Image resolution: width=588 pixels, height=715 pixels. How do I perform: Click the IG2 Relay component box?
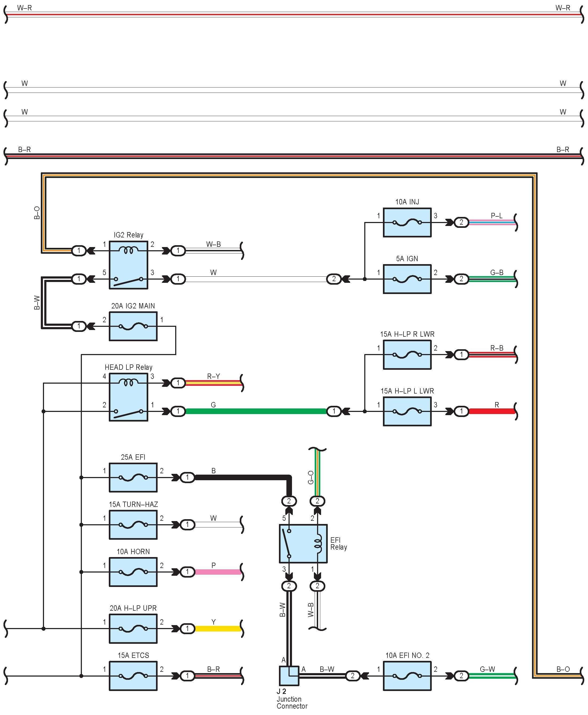128,265
